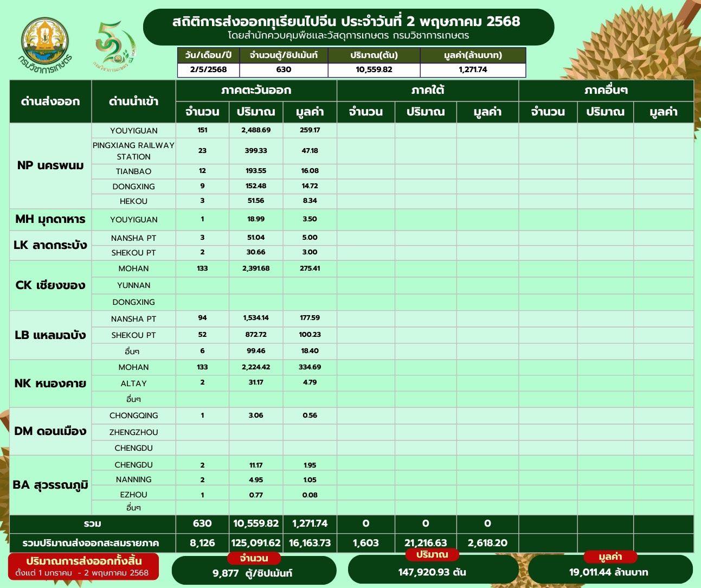Screen dimensions: 701x588
Task: Click the 19,011.44 ล้านบาท total pill
Action: (x=610, y=568)
